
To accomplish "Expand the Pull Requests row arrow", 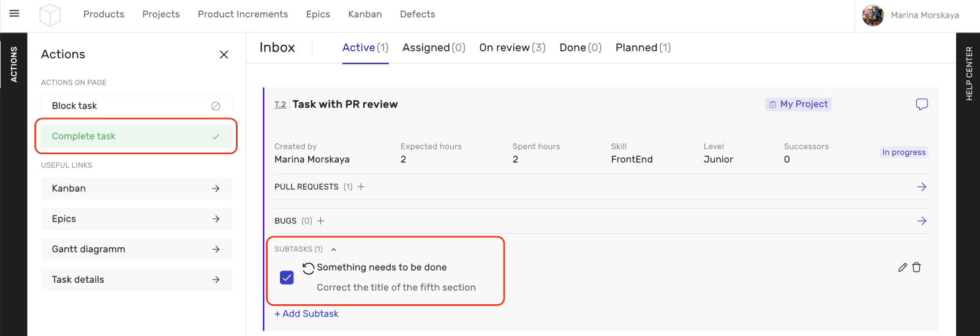I will [921, 187].
